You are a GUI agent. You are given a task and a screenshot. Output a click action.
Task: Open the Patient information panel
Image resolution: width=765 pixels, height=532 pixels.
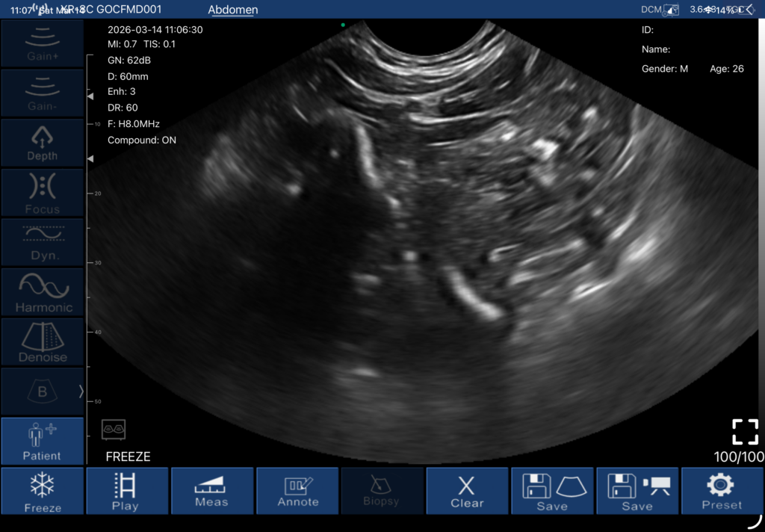pos(43,442)
